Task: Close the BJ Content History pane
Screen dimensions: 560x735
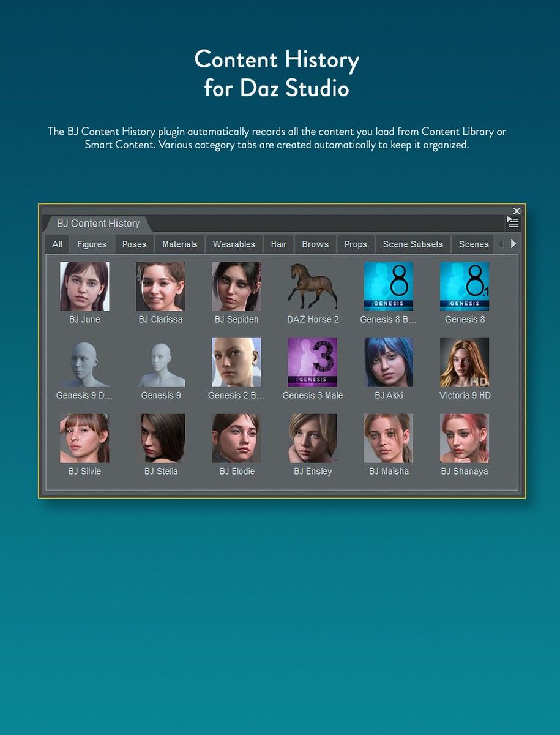Action: pos(517,211)
